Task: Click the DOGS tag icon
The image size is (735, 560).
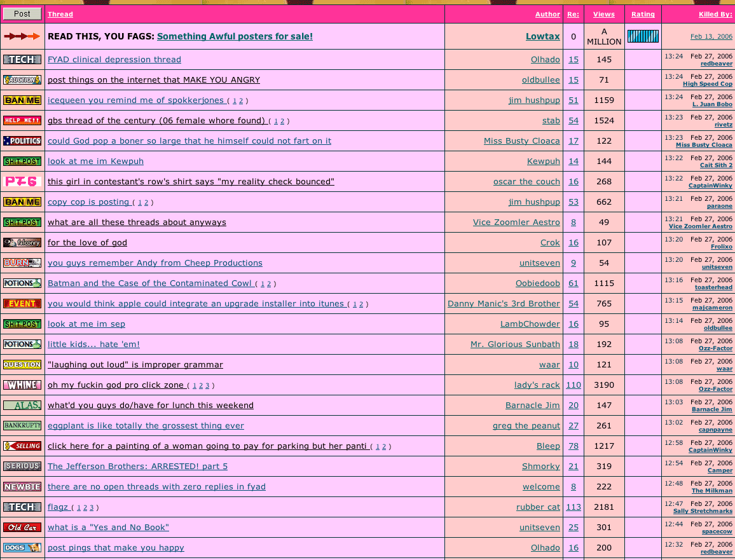Action: coord(22,547)
